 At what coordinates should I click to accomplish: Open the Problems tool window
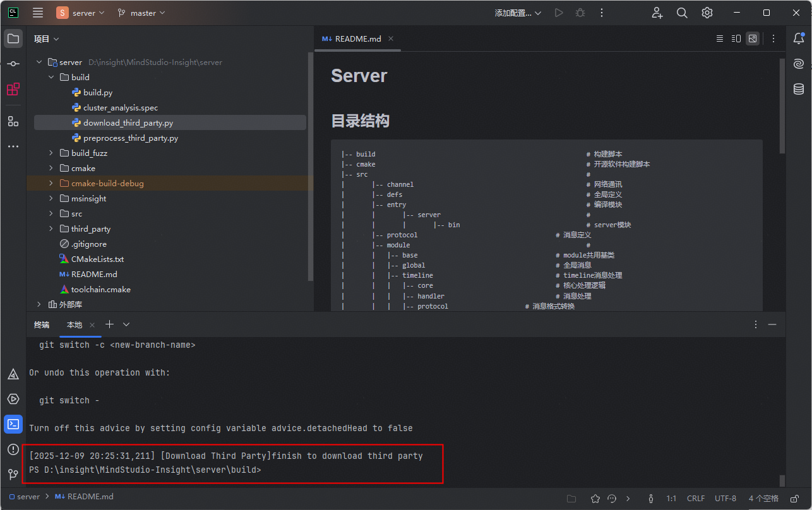[13, 449]
